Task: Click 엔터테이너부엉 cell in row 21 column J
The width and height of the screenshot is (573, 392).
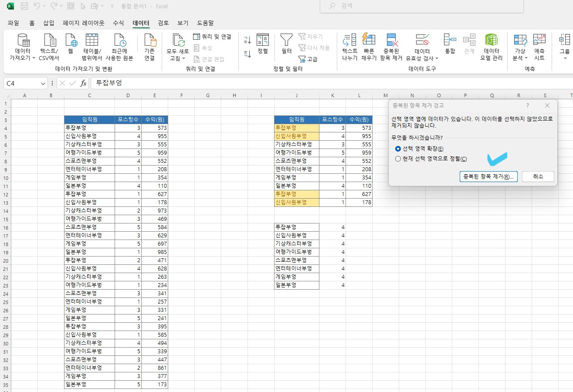Action: pos(297,269)
